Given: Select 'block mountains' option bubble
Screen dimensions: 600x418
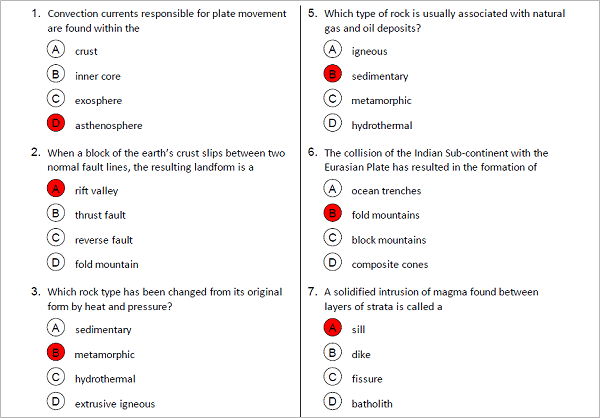Looking at the screenshot, I should pos(333,239).
